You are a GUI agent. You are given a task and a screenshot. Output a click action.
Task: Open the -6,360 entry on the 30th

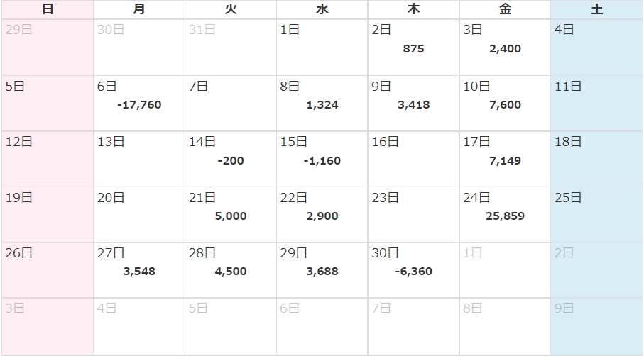(413, 272)
